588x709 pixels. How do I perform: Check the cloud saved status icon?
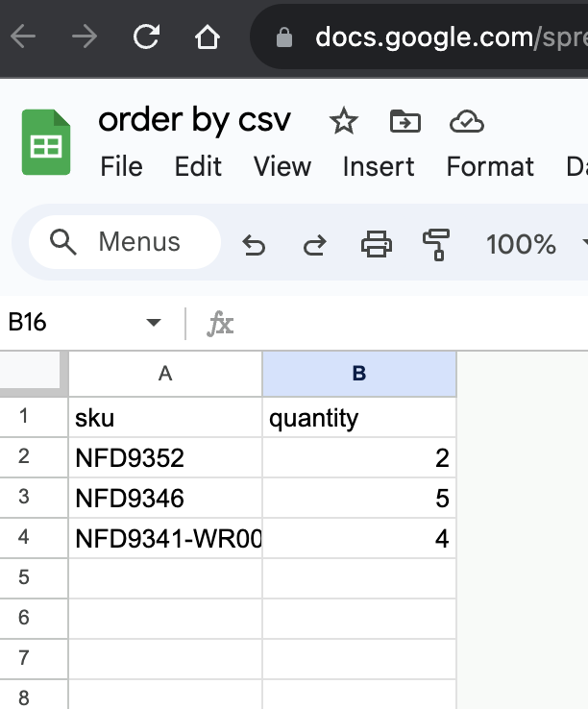[466, 122]
